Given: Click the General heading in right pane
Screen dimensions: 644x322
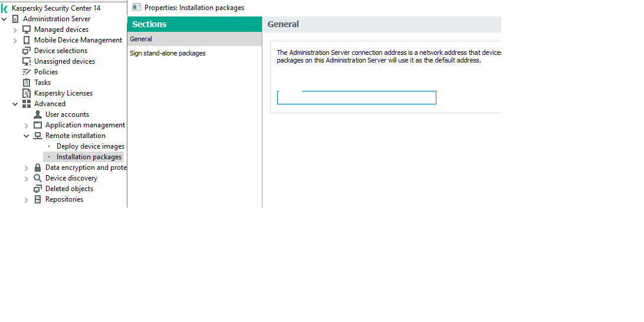Looking at the screenshot, I should point(283,24).
